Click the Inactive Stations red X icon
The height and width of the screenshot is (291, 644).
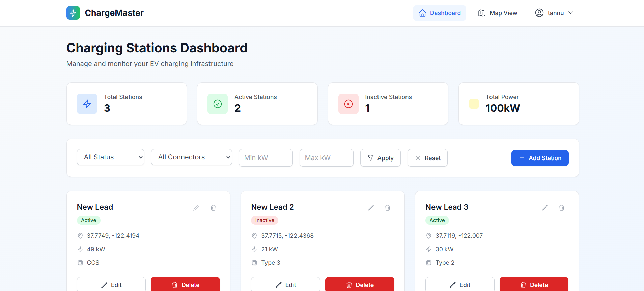click(348, 104)
